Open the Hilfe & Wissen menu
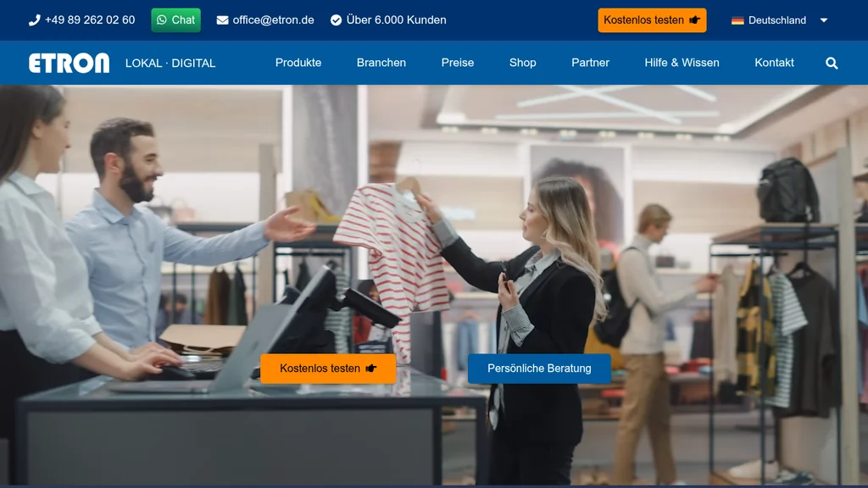The width and height of the screenshot is (868, 488). 682,63
